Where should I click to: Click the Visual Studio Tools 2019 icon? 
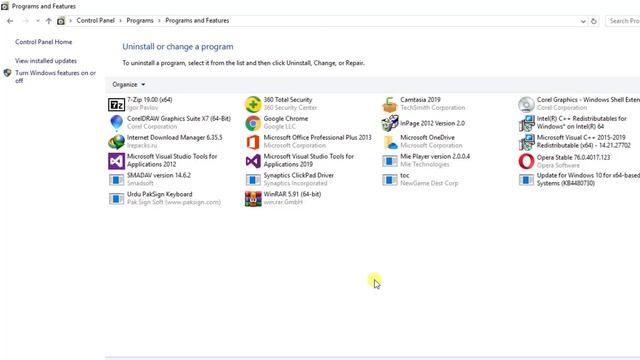(253, 161)
